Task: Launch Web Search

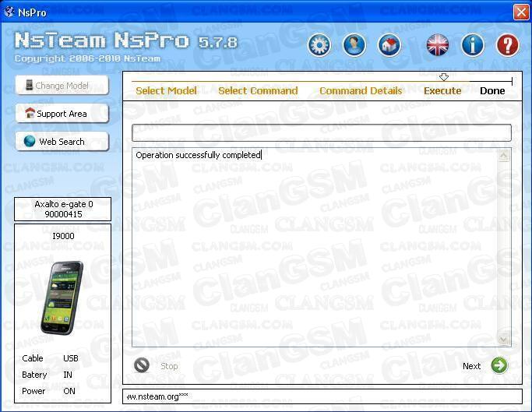Action: (62, 142)
